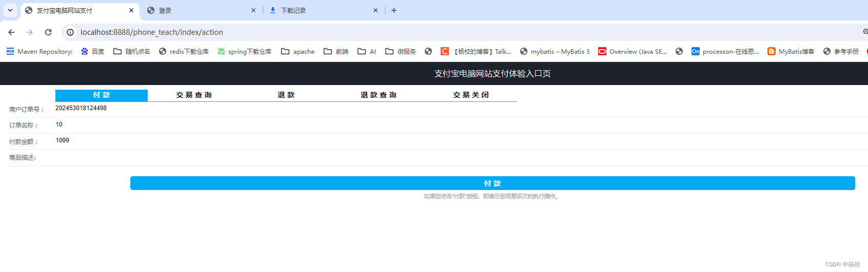Submit the large blue 付款 button
Screen dimensions: 868x272
(492, 183)
